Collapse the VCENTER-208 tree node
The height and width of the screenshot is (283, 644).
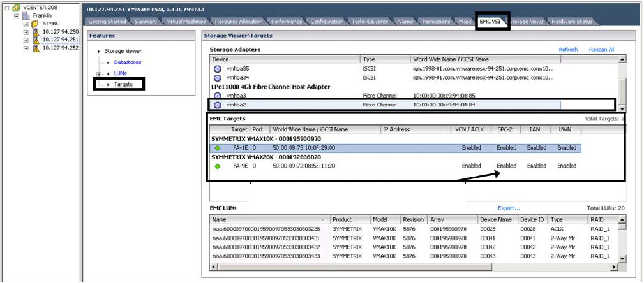(x=7, y=8)
